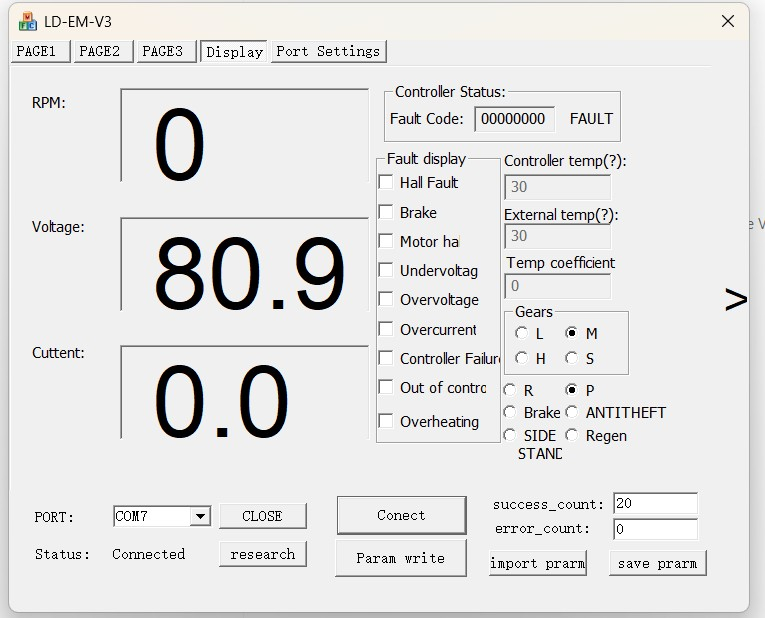This screenshot has width=765, height=618.
Task: Expand the COM7 port dropdown
Action: coord(200,516)
